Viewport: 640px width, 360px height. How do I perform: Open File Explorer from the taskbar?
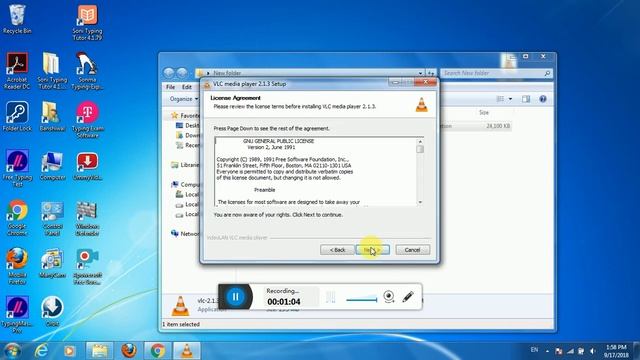pos(99,351)
